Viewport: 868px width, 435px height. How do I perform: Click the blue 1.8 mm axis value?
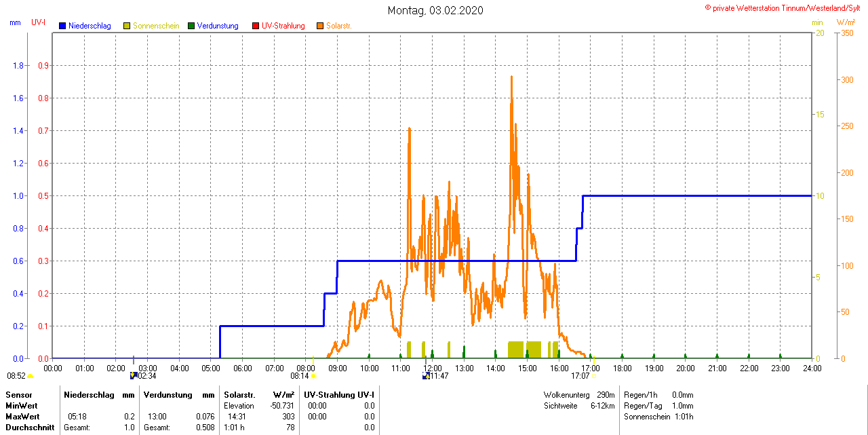tap(18, 66)
